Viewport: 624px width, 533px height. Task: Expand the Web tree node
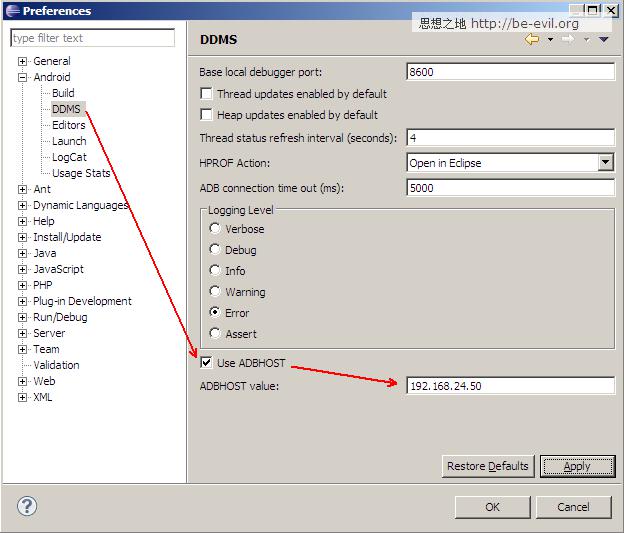point(22,381)
